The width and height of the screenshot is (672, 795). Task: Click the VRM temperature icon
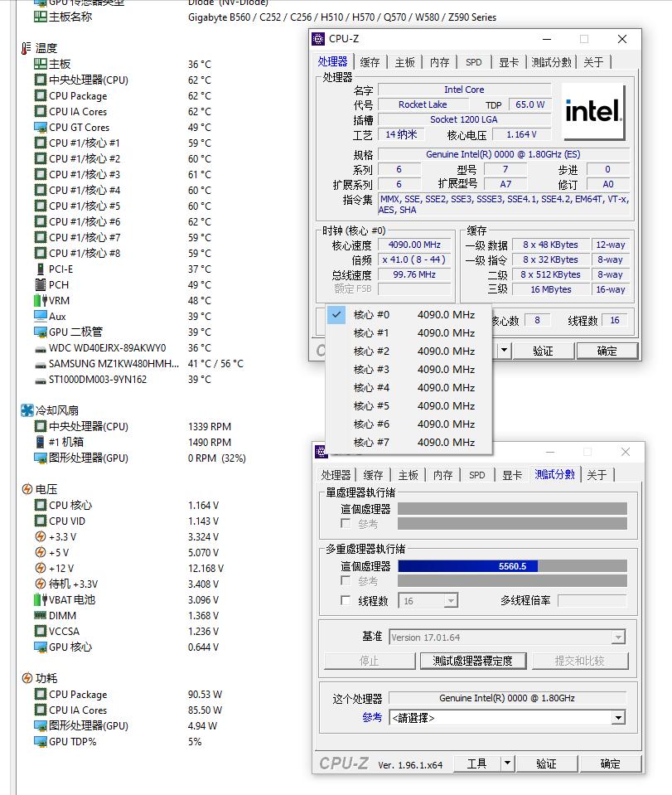click(41, 300)
